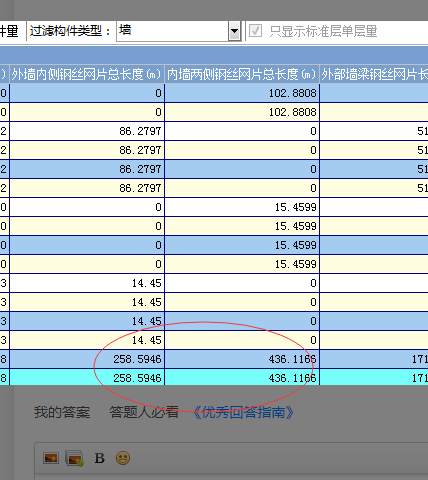Toggle bold formatting with the B icon
The image size is (428, 480).
[99, 458]
